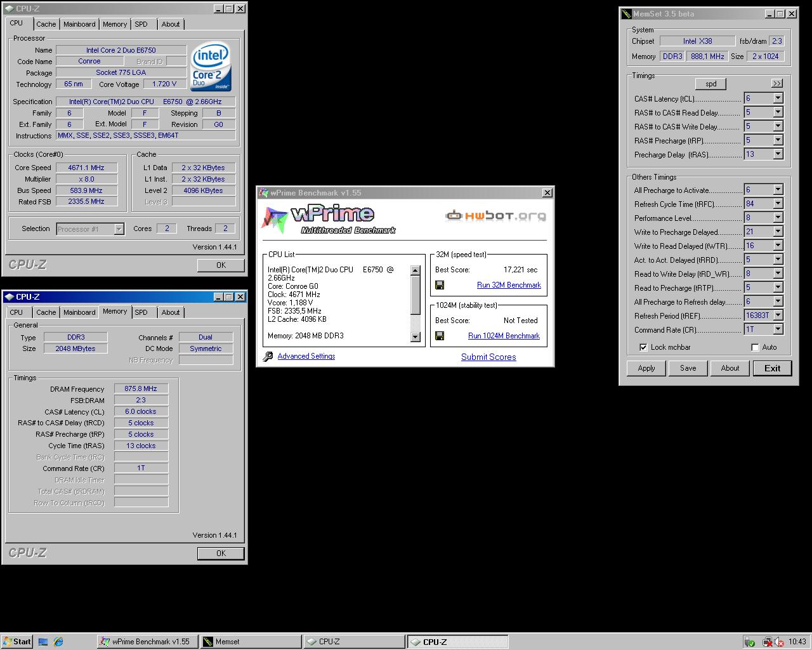
Task: Open Mainboard tab in bottom CPU-Z window
Action: [x=79, y=312]
